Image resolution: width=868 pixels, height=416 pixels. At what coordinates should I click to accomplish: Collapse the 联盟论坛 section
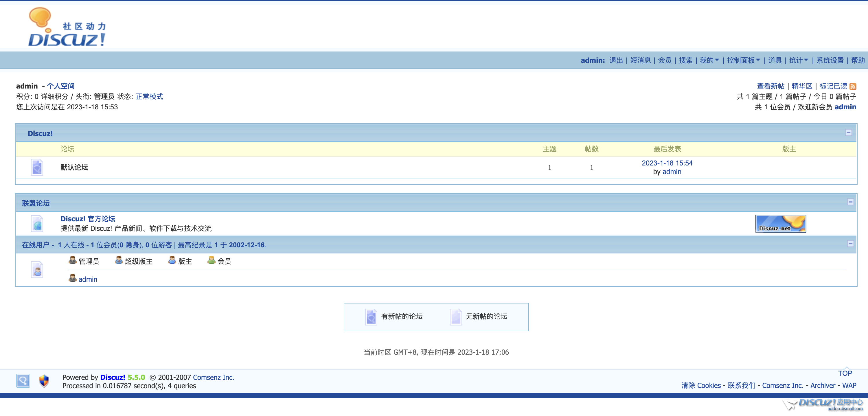click(x=850, y=202)
